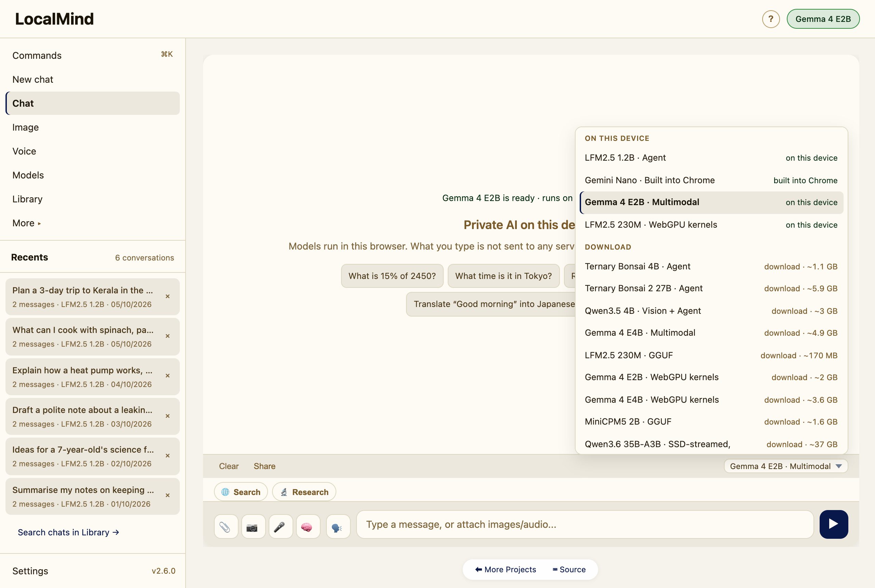
Task: Click the Gemma 4 E2B header model pill
Action: click(x=823, y=19)
